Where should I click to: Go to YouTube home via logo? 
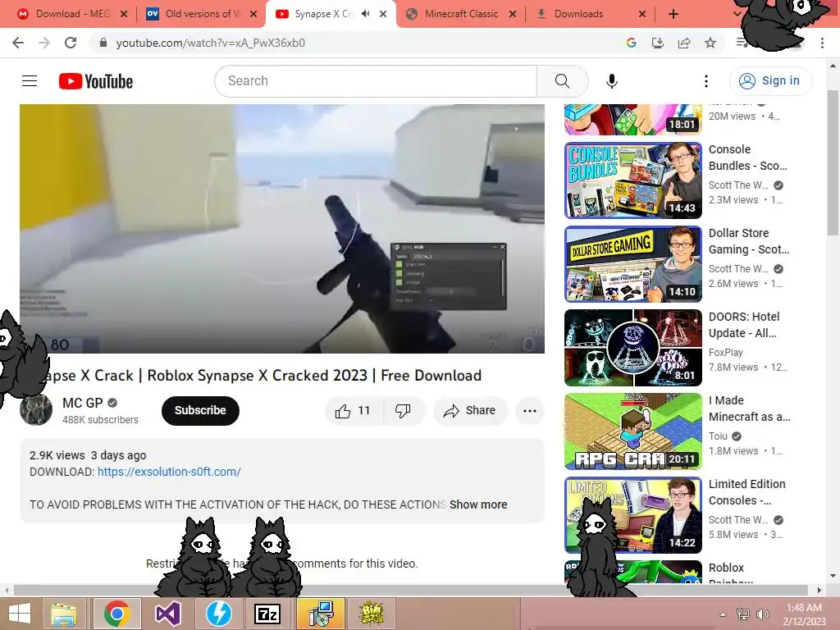click(x=96, y=81)
